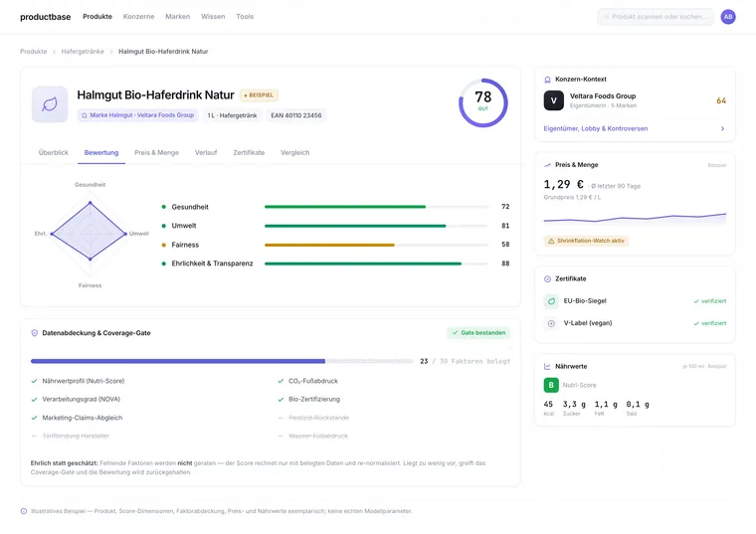Click the productbase logo

point(46,17)
